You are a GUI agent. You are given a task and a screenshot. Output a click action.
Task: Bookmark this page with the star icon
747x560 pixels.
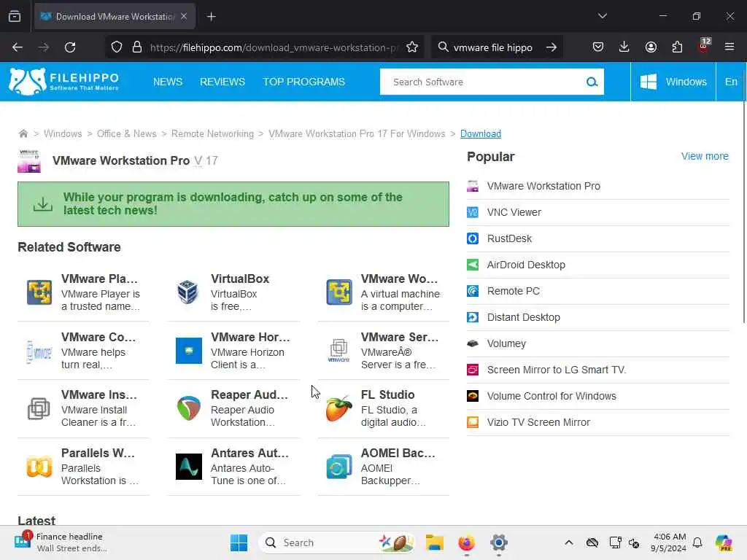412,47
